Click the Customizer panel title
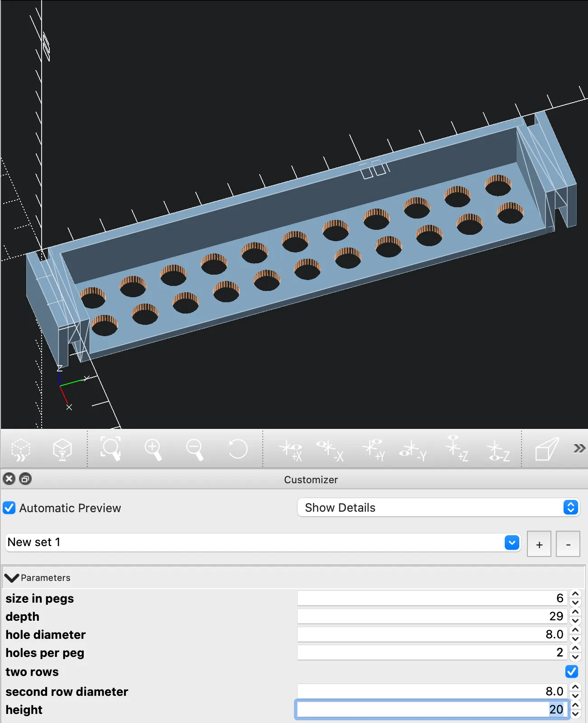 point(311,480)
